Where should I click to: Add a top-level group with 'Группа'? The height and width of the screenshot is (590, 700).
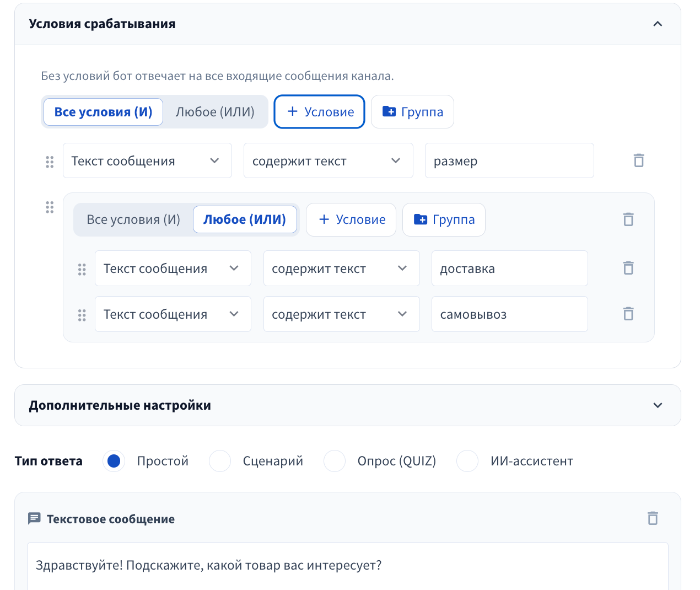click(x=412, y=112)
